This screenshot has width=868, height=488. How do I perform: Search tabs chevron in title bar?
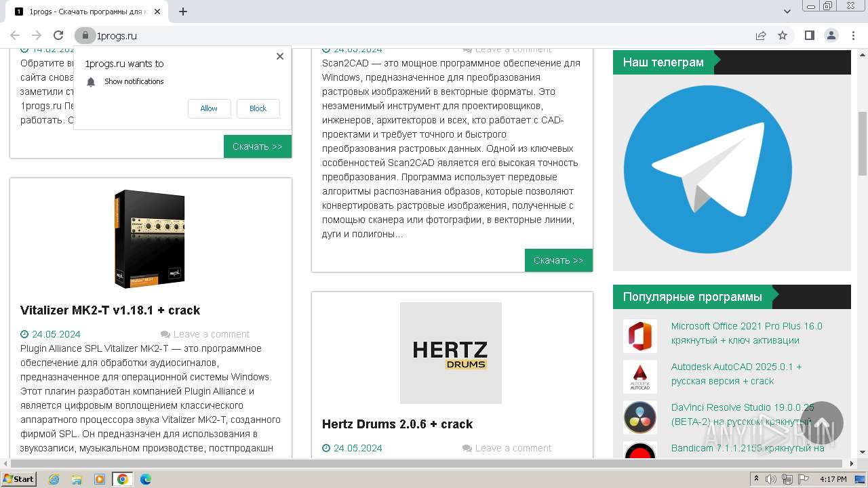click(787, 12)
